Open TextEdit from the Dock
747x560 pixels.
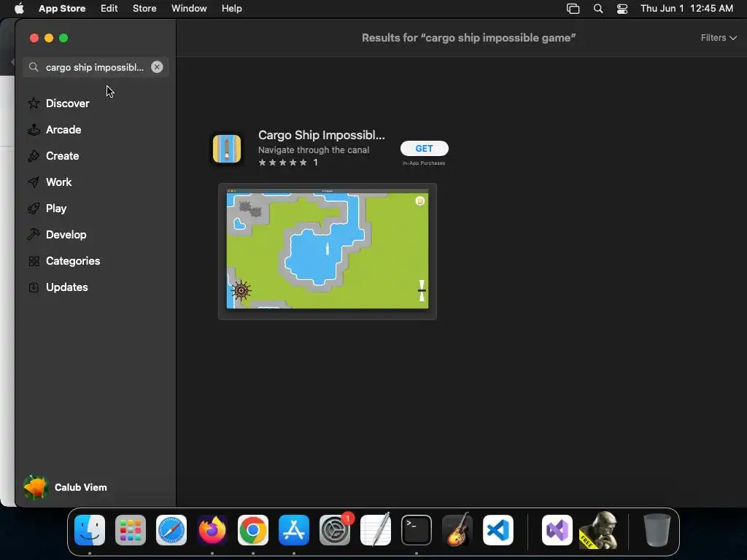(376, 530)
